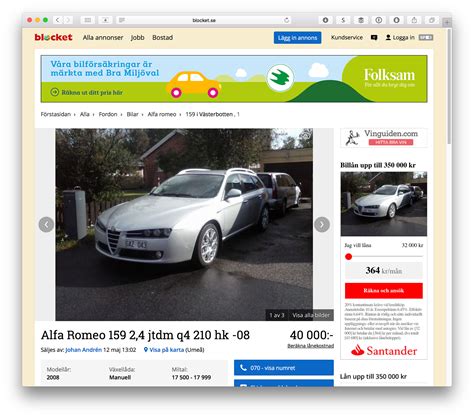Click the Bilar breadcrumb
The width and height of the screenshot is (474, 418).
point(132,114)
